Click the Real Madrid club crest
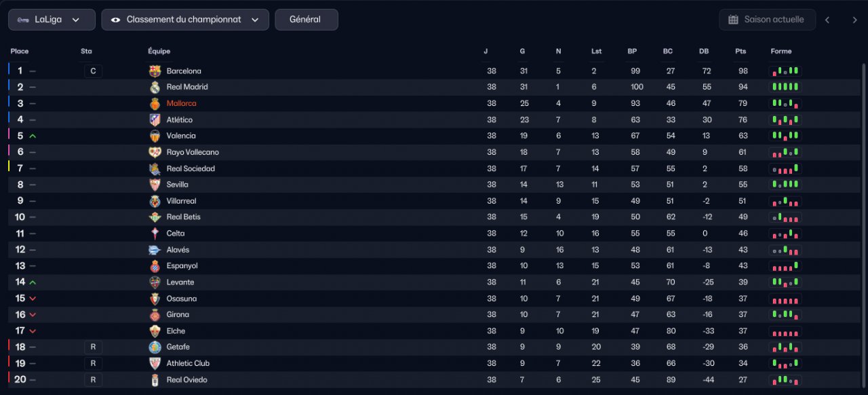Viewport: 868px width, 395px height. 155,87
